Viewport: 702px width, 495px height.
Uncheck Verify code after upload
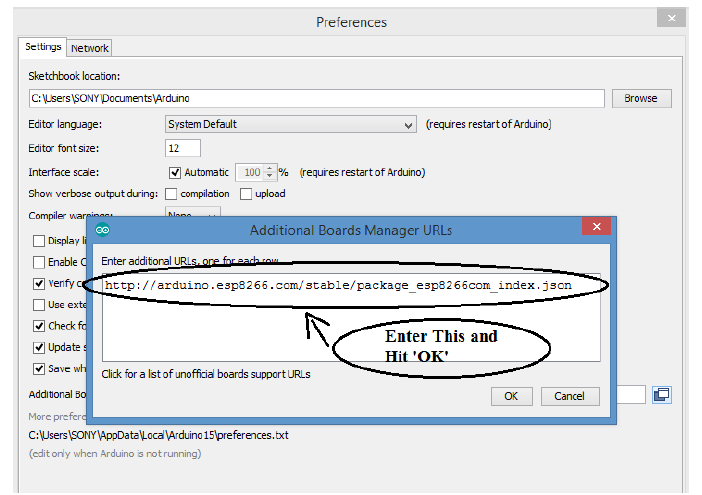pos(39,284)
